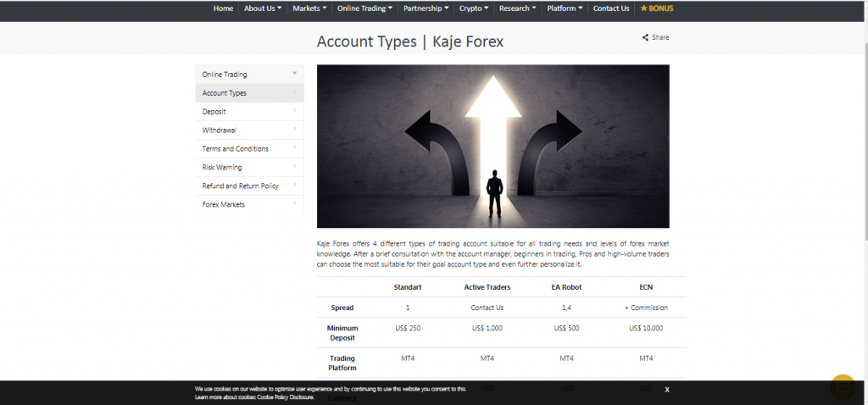868x405 pixels.
Task: Click the Spread row label
Action: (x=342, y=308)
